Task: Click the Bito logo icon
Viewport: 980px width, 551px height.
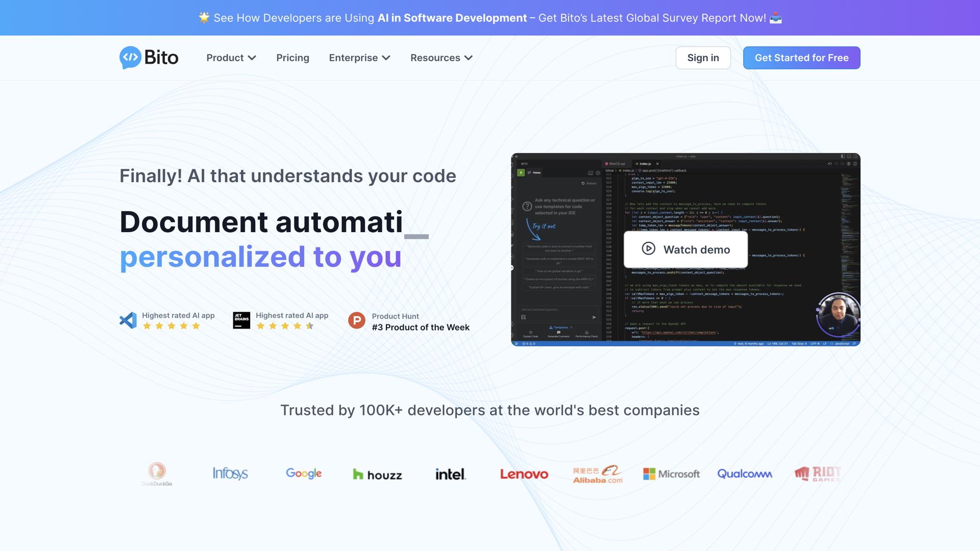Action: (130, 58)
